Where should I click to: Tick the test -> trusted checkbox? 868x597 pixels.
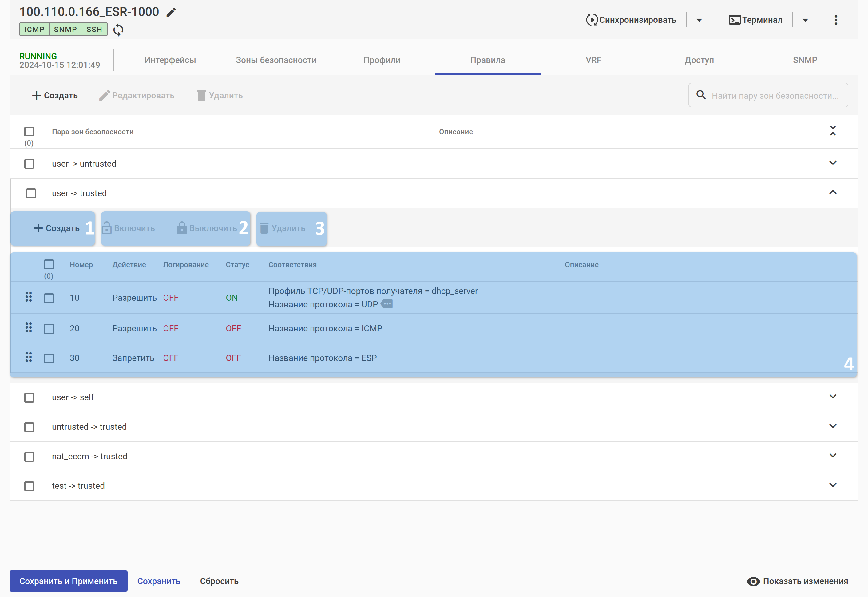coord(29,486)
